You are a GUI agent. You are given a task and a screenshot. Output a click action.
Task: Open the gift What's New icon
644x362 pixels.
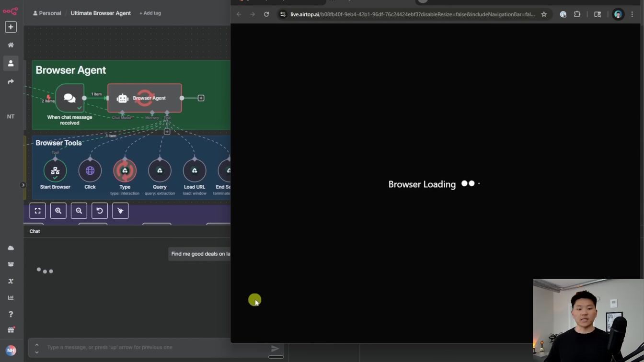pyautogui.click(x=11, y=330)
